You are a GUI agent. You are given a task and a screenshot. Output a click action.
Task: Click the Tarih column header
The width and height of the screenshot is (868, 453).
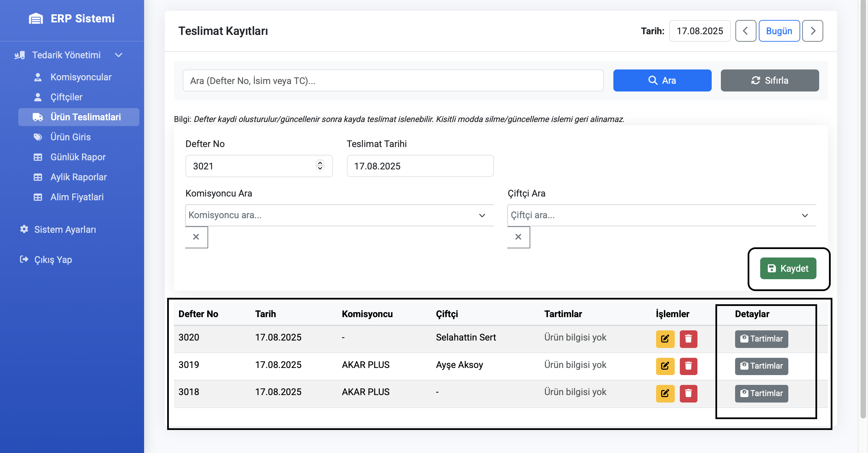point(265,314)
